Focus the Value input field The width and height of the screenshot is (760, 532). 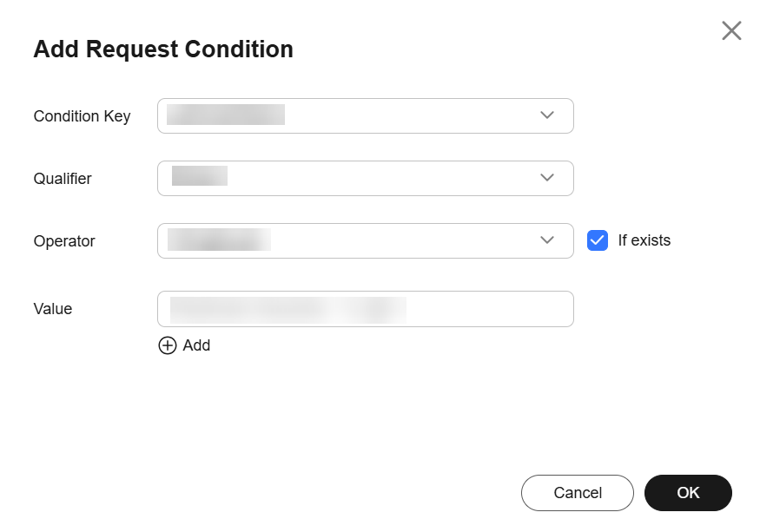point(366,309)
